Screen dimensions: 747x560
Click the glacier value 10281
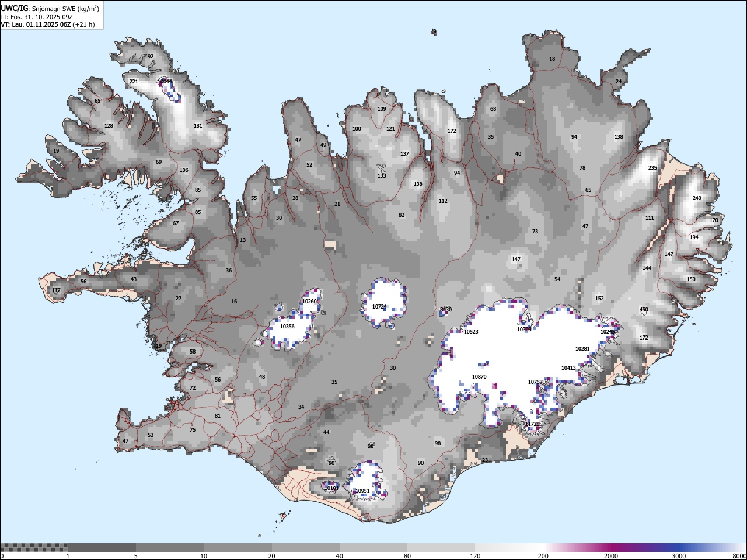click(582, 349)
